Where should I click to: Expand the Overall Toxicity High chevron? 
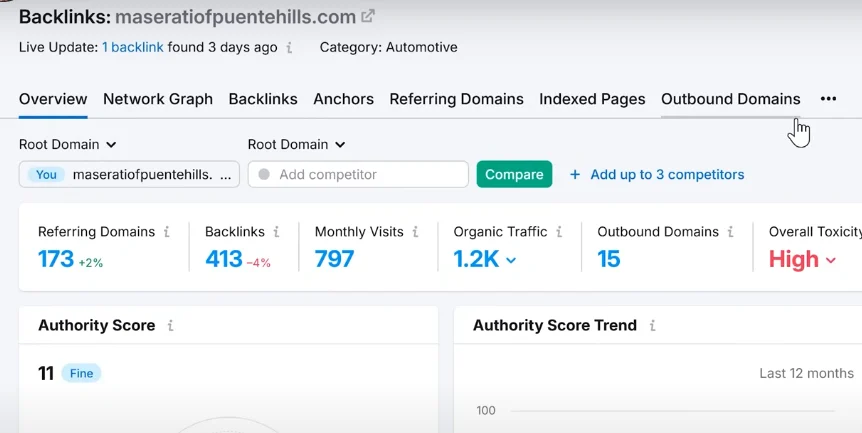click(831, 260)
